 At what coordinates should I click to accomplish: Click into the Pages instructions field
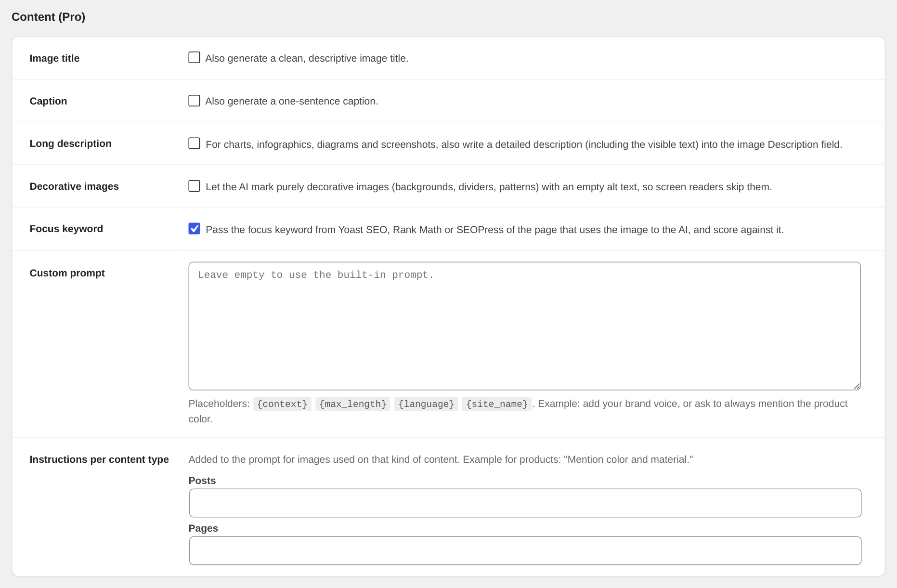pos(525,550)
